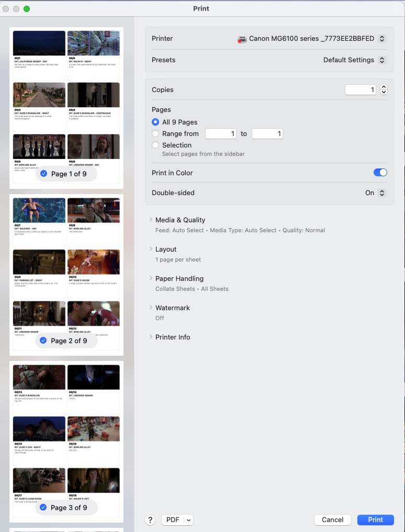Choose the Selection radio button
Screen dimensions: 405x532
pos(155,145)
